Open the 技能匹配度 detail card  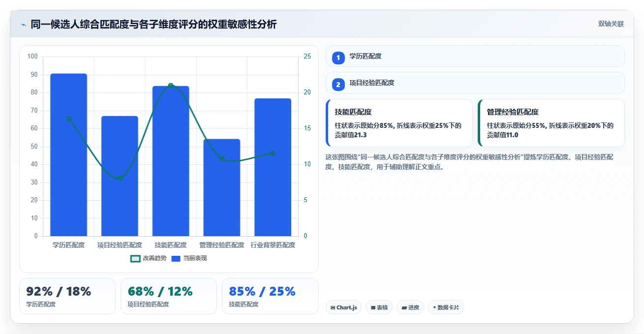399,123
